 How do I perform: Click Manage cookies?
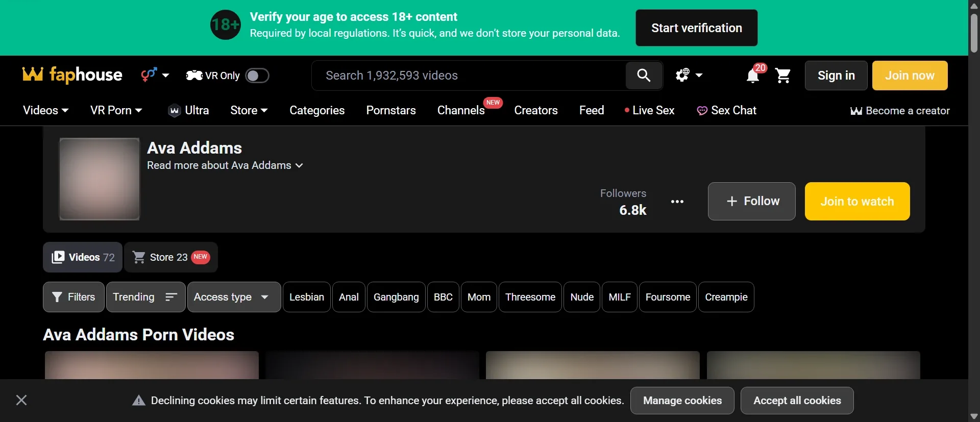[x=682, y=401]
